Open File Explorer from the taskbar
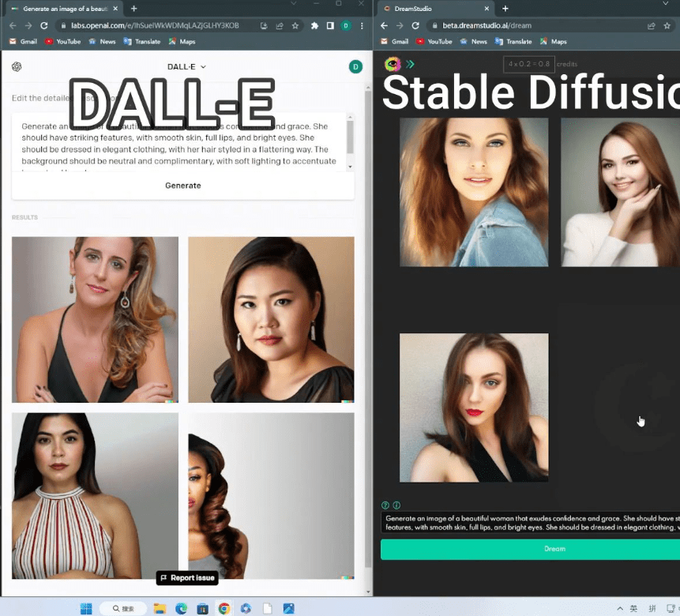680x616 pixels. [160, 609]
